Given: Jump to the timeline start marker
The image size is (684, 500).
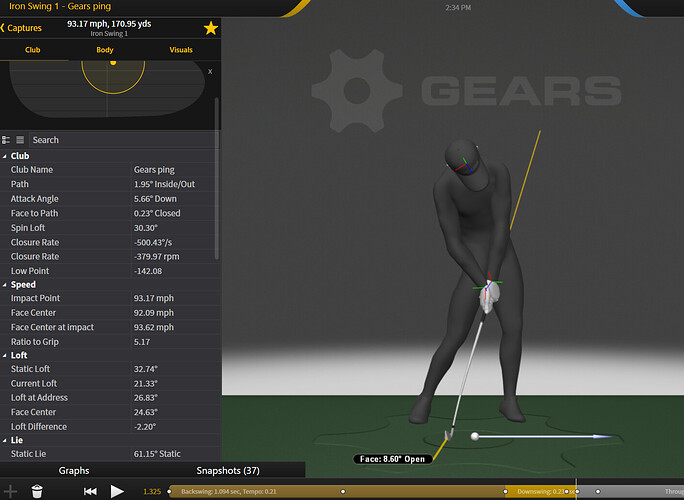Looking at the screenshot, I should tap(169, 491).
